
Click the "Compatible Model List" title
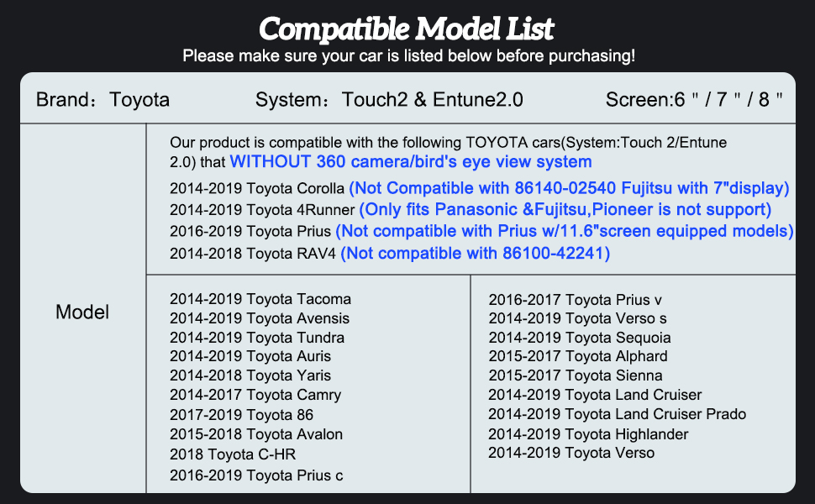(x=407, y=29)
